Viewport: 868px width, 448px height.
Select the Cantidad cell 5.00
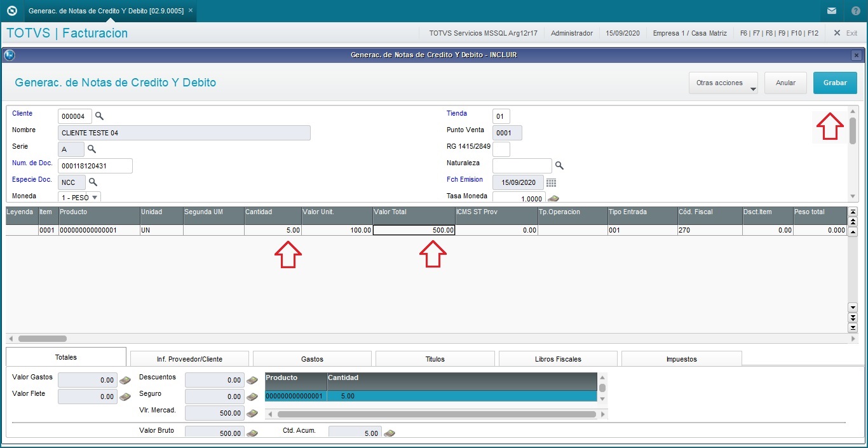[x=273, y=230]
